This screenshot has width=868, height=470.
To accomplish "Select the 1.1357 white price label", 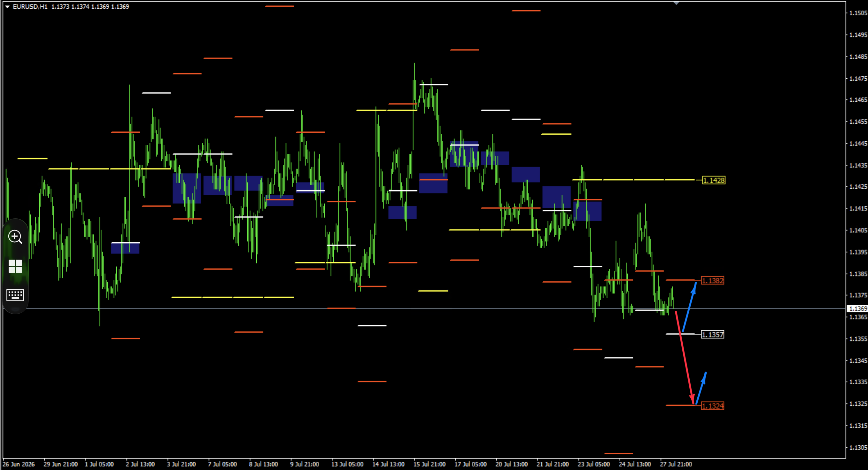I will (713, 334).
